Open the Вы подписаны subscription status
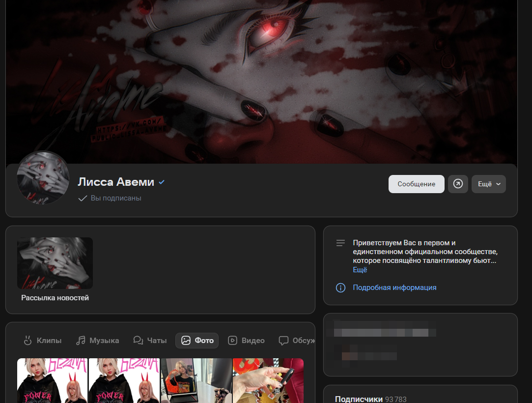The image size is (532, 403). point(110,198)
